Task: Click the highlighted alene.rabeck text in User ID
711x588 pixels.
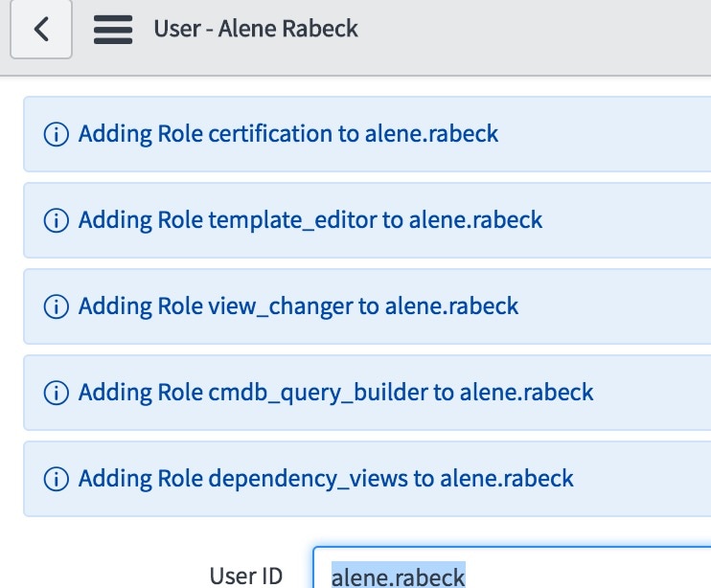Action: pos(398,577)
